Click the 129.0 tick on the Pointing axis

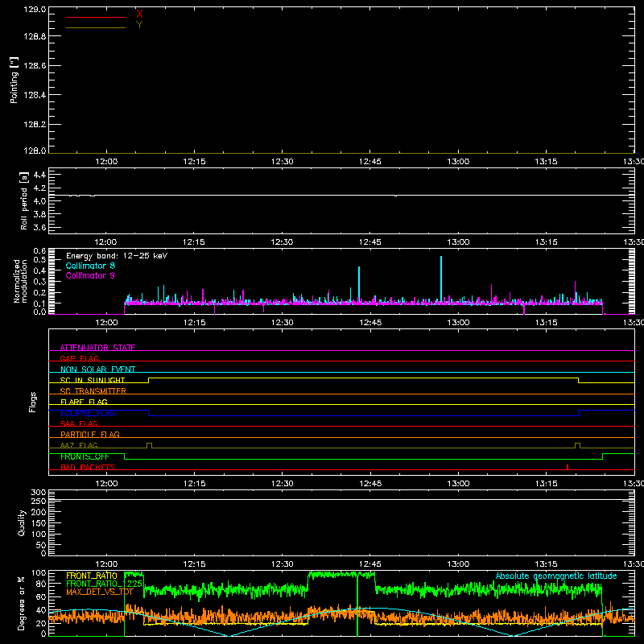click(x=35, y=9)
